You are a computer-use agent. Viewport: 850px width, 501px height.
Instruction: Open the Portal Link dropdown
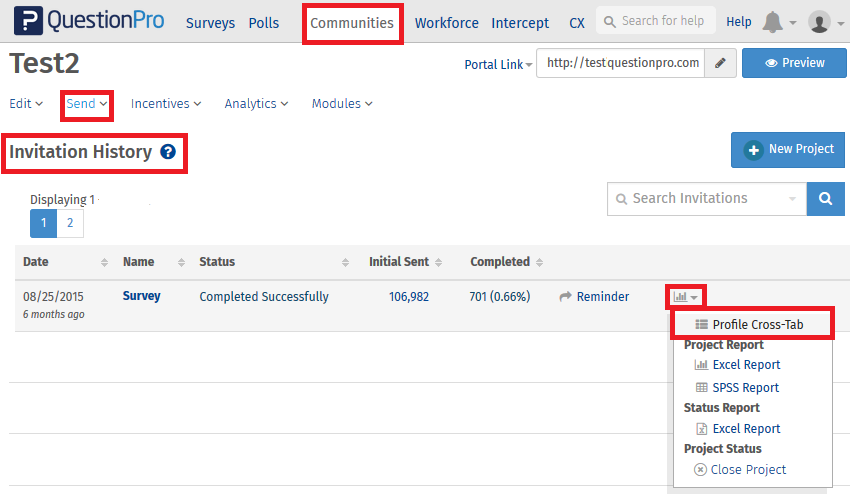pyautogui.click(x=498, y=65)
